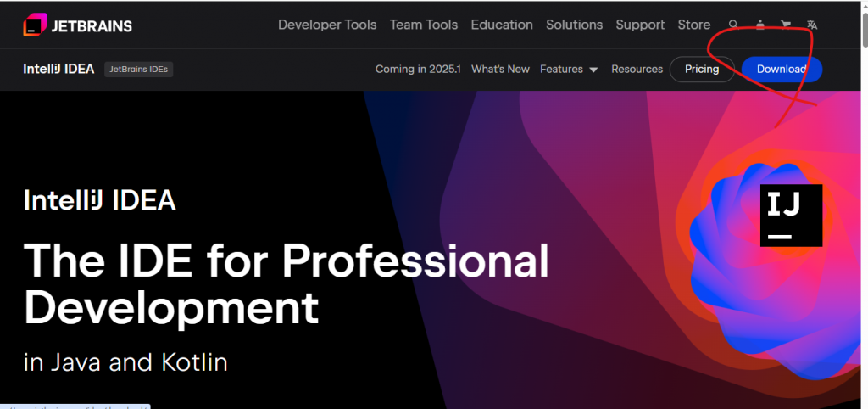Open the Support menu
Viewport: 868px width, 409px height.
[x=640, y=25]
